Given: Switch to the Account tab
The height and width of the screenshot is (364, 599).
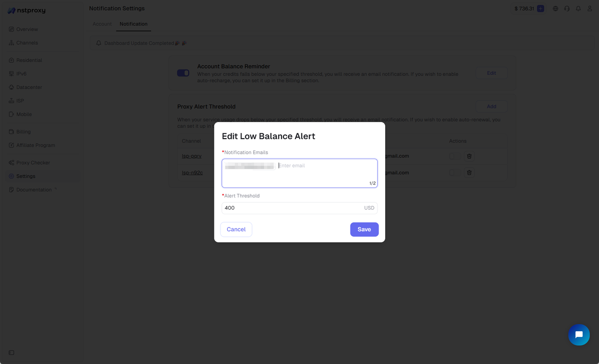Looking at the screenshot, I should 102,24.
